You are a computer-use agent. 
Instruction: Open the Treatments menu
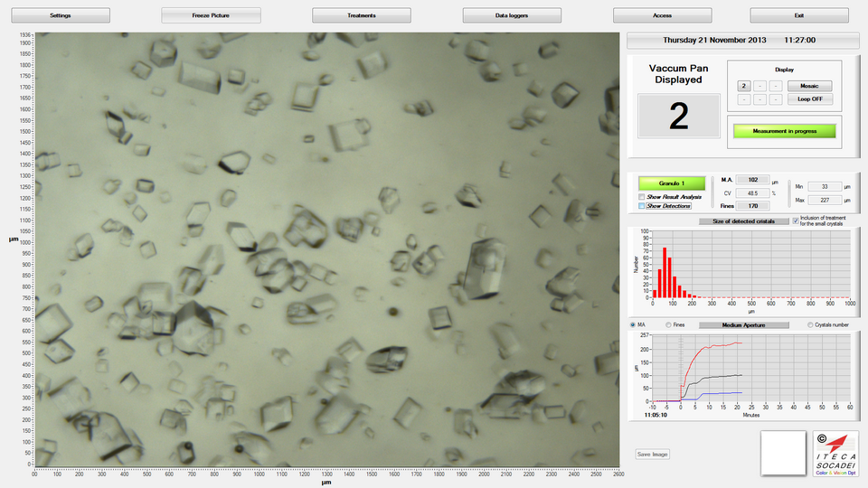coord(361,15)
